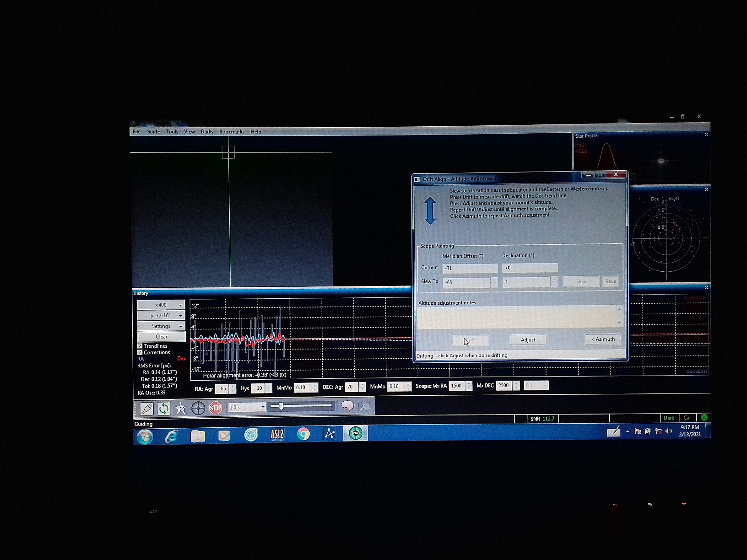747x560 pixels.
Task: Open Windows Start orb
Action: click(145, 436)
